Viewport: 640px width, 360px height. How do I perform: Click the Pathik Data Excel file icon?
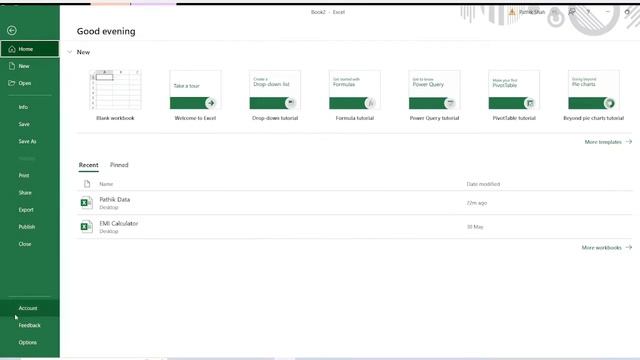click(x=86, y=202)
